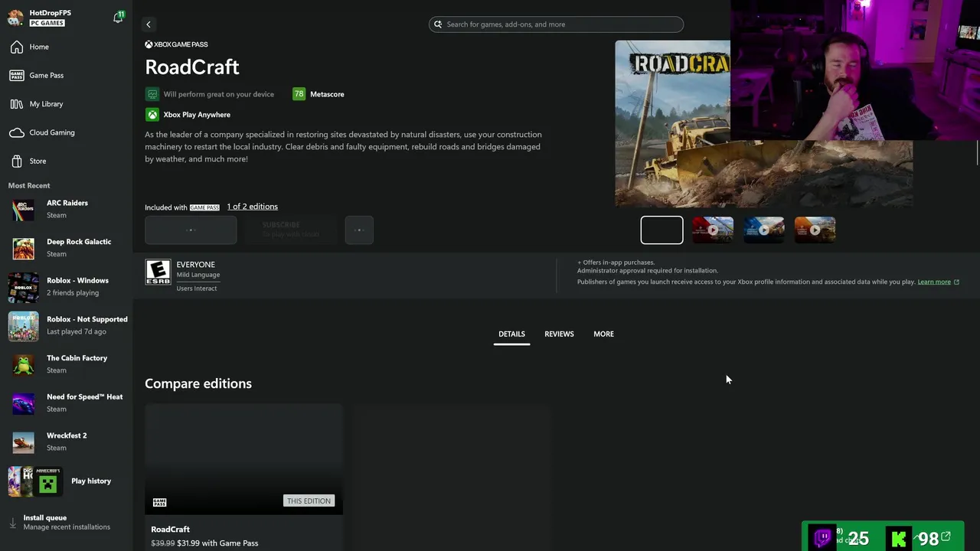Click the Xbox Game Pass logo label
980x551 pixels.
(x=176, y=44)
